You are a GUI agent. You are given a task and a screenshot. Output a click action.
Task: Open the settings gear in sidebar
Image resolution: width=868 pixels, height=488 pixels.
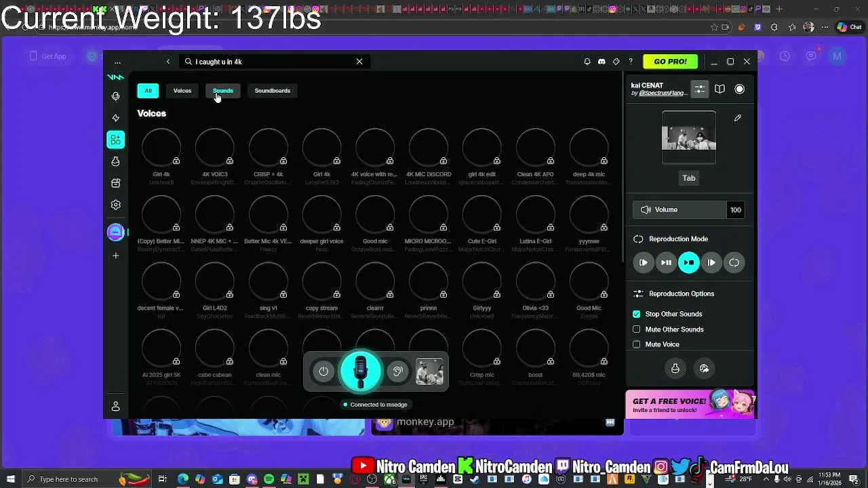pos(116,205)
